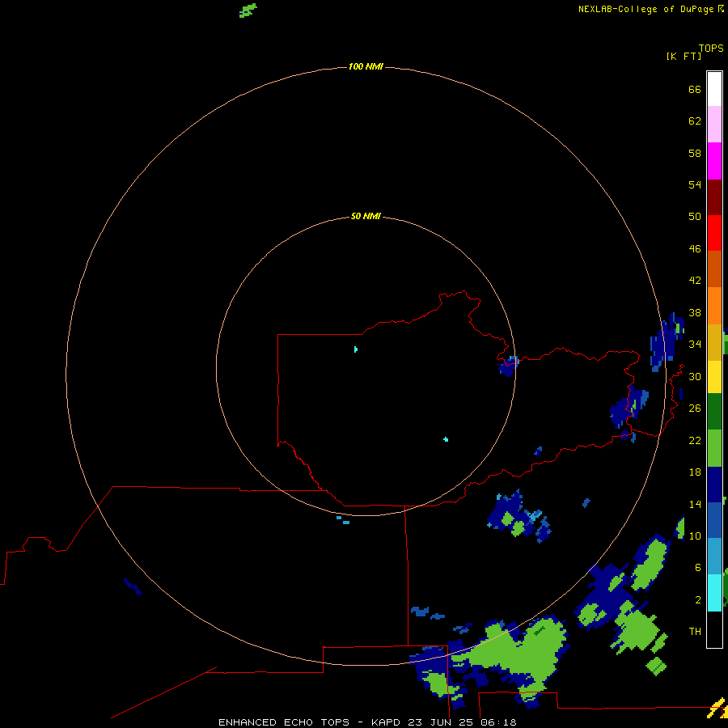Viewport: 728px width, 728px height.
Task: Click the 66 legend value
Action: [695, 89]
